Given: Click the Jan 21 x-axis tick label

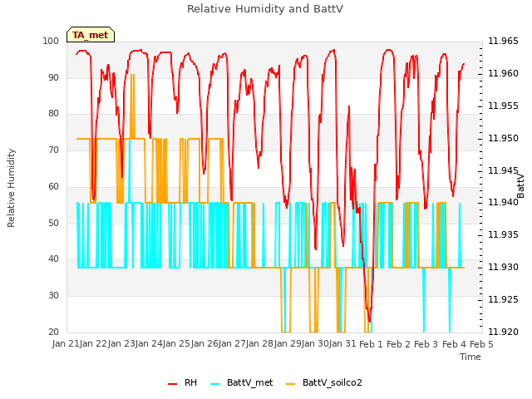Looking at the screenshot, I should point(66,344).
